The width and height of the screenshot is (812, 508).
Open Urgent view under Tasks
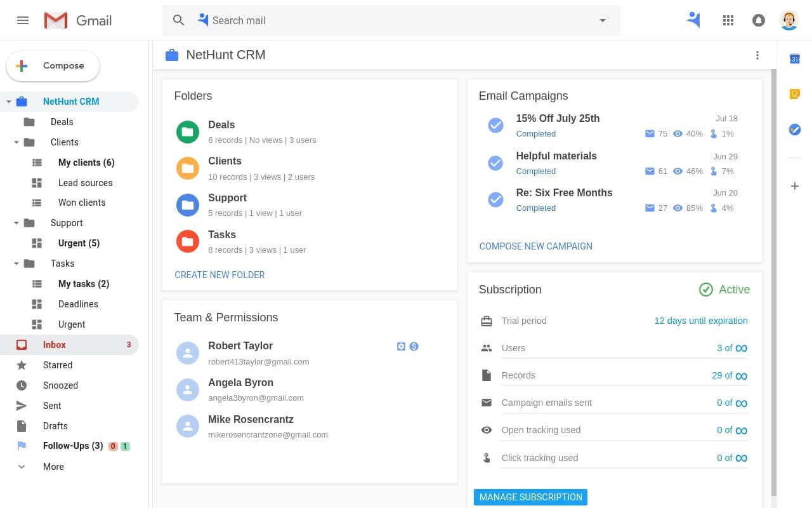pos(72,324)
